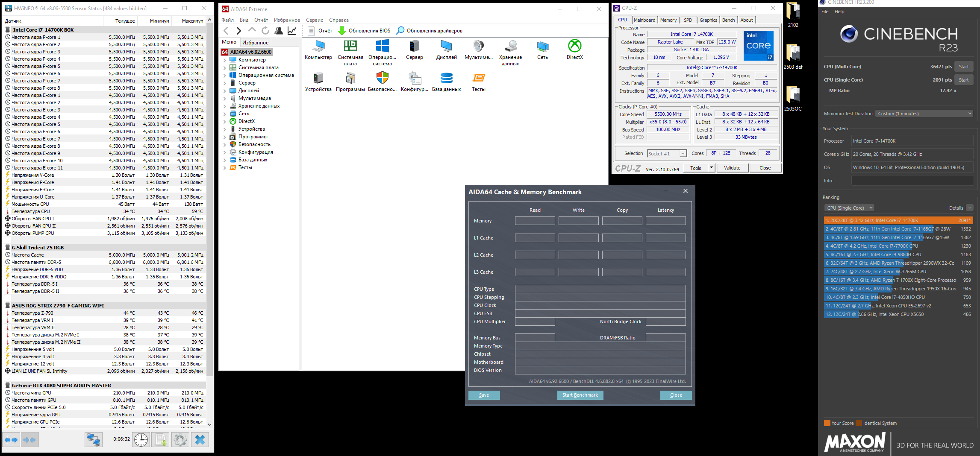980x456 pixels.
Task: Open the Конфигурация large icon
Action: tap(414, 82)
